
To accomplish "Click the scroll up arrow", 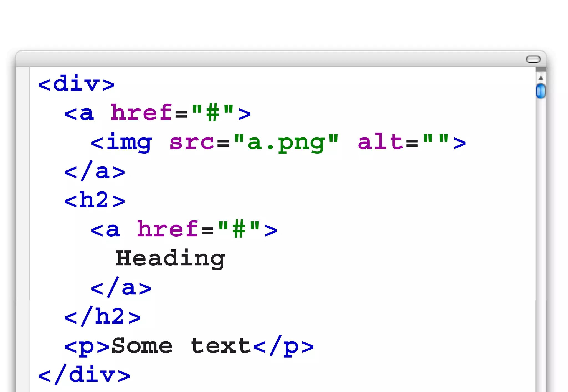I will pyautogui.click(x=541, y=78).
